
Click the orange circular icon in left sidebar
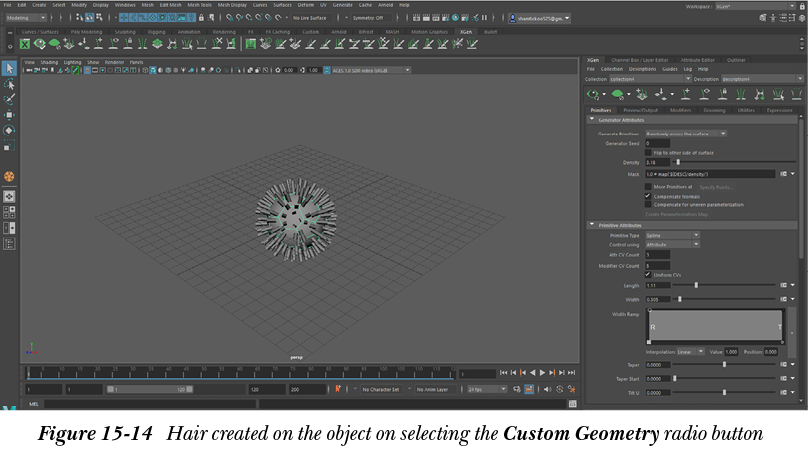[x=9, y=176]
